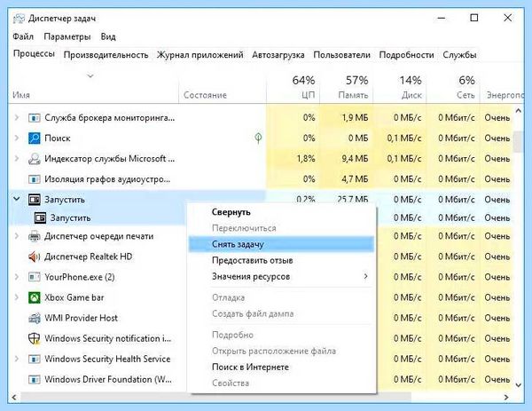Sort by the Диск 14% column header
The height and width of the screenshot is (411, 532).
pos(400,87)
